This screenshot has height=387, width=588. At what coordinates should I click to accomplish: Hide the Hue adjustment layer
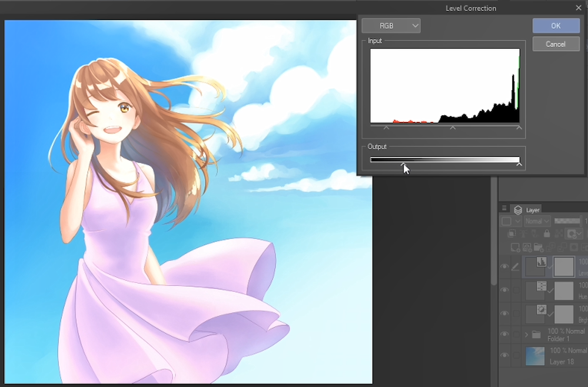click(x=505, y=290)
